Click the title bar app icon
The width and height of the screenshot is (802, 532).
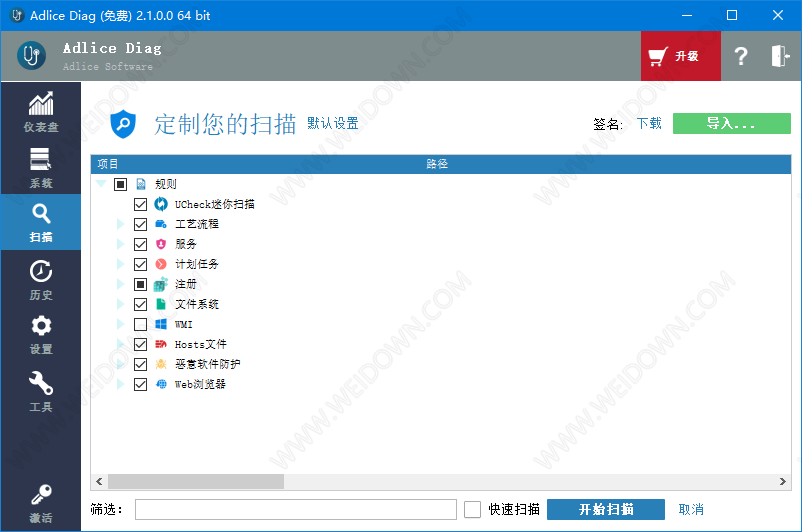pyautogui.click(x=17, y=15)
